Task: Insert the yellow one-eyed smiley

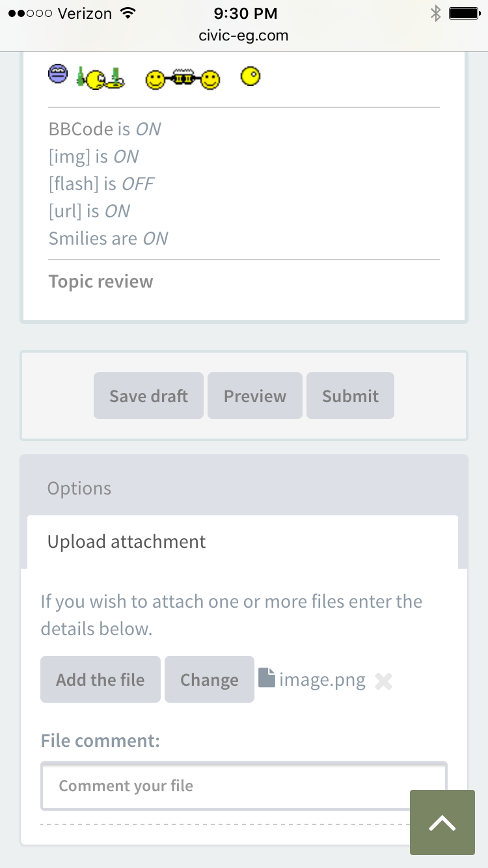Action: pyautogui.click(x=251, y=77)
